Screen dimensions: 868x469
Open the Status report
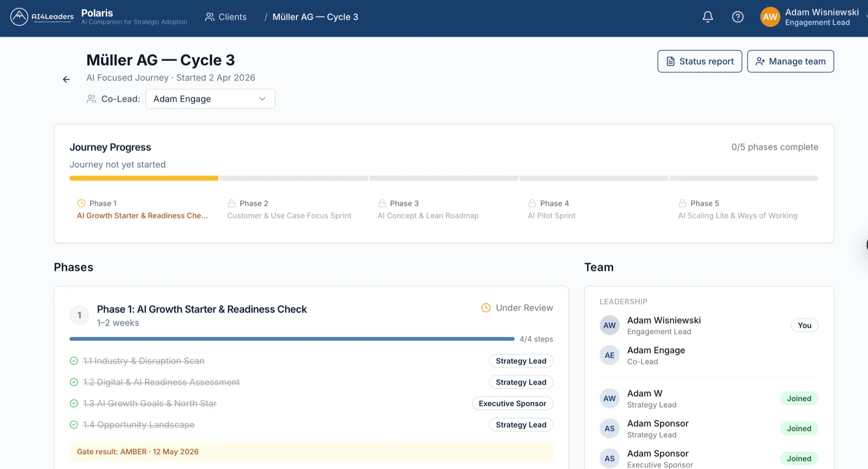click(700, 61)
